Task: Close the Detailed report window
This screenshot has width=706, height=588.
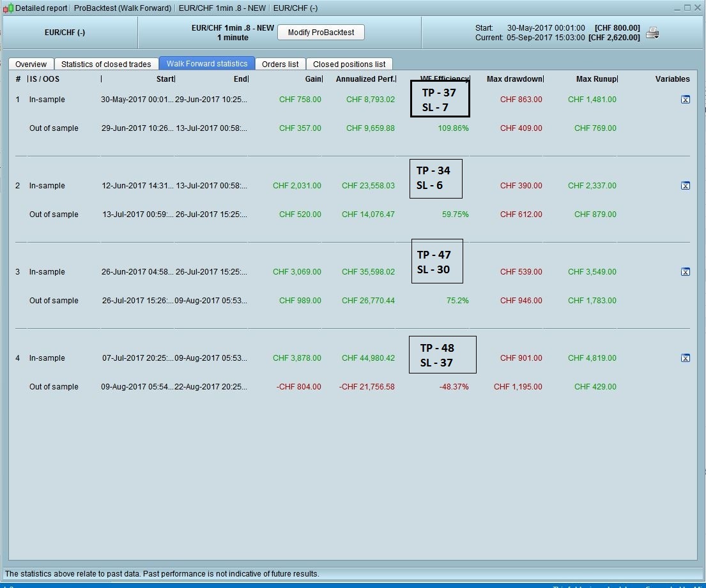Action: pos(698,8)
